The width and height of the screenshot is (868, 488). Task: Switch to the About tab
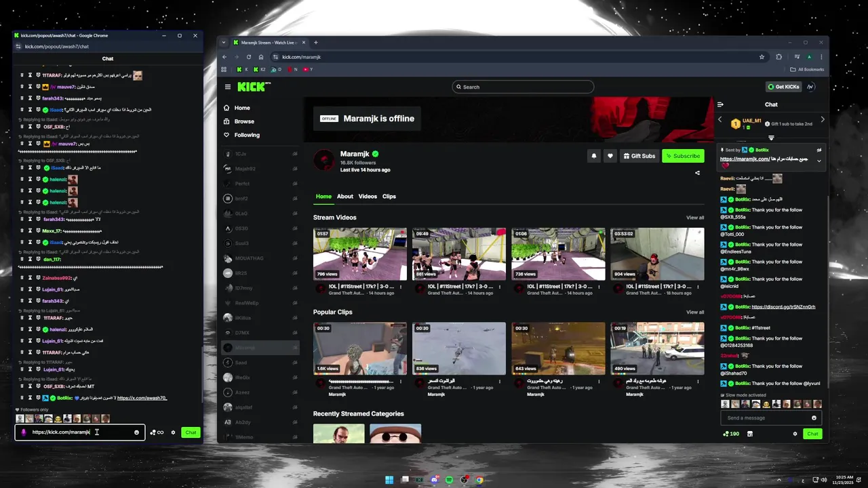pyautogui.click(x=345, y=197)
